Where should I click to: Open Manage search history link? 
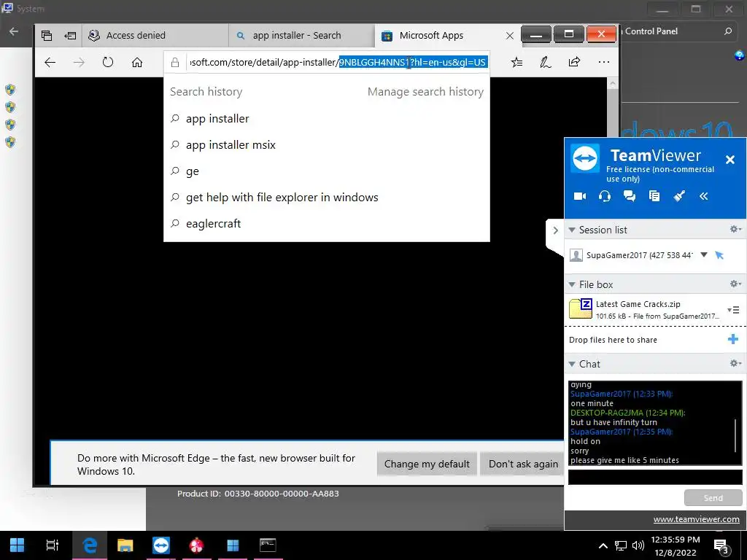(425, 91)
